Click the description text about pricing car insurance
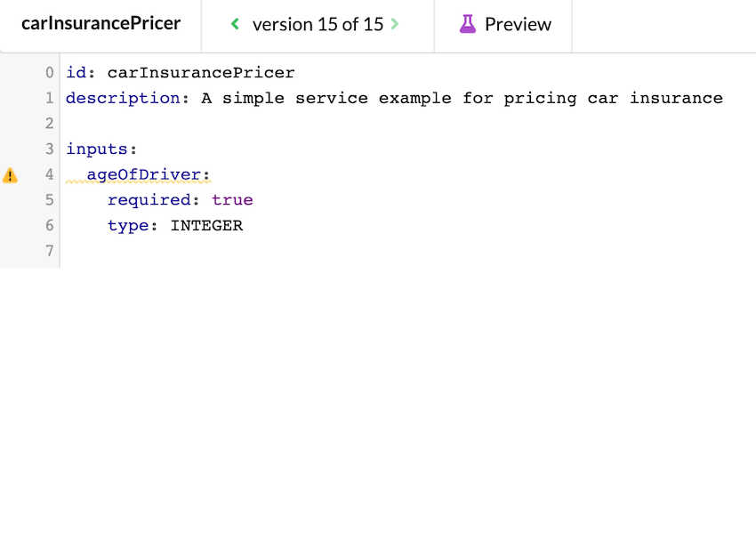Viewport: 756px width, 556px height. 462,98
